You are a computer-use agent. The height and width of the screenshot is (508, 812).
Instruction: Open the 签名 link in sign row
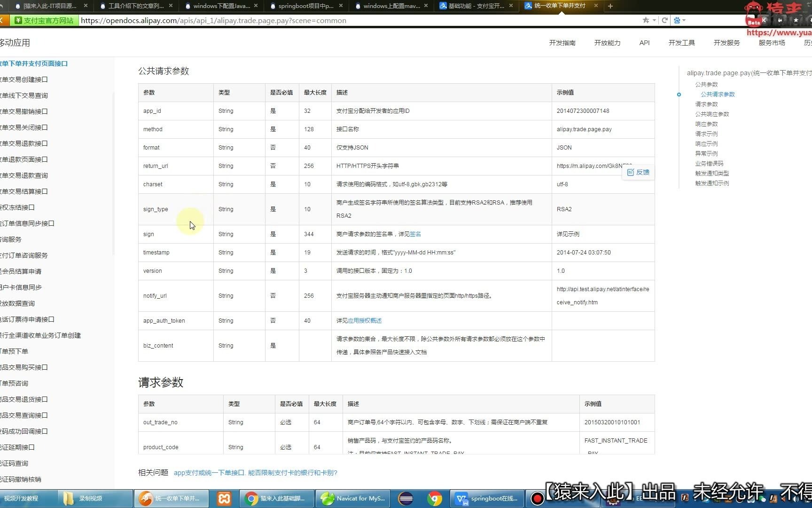pos(415,234)
